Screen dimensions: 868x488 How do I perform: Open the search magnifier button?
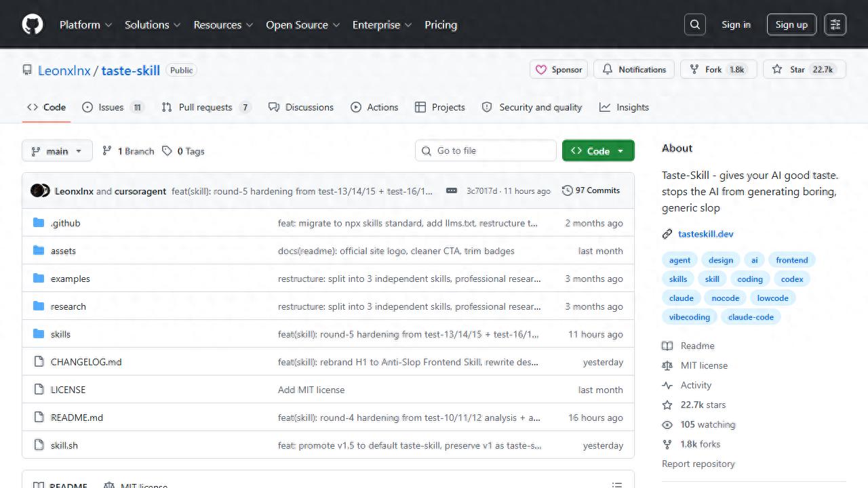click(x=695, y=24)
